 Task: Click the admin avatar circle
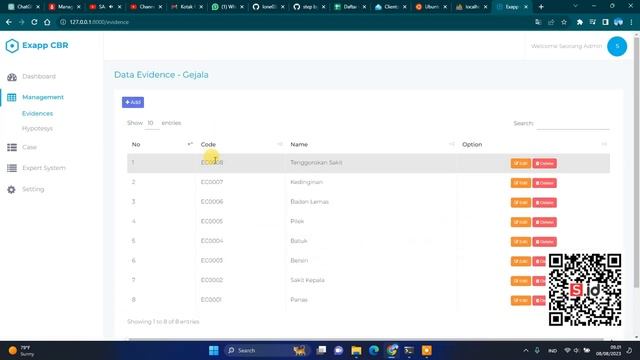pyautogui.click(x=617, y=46)
